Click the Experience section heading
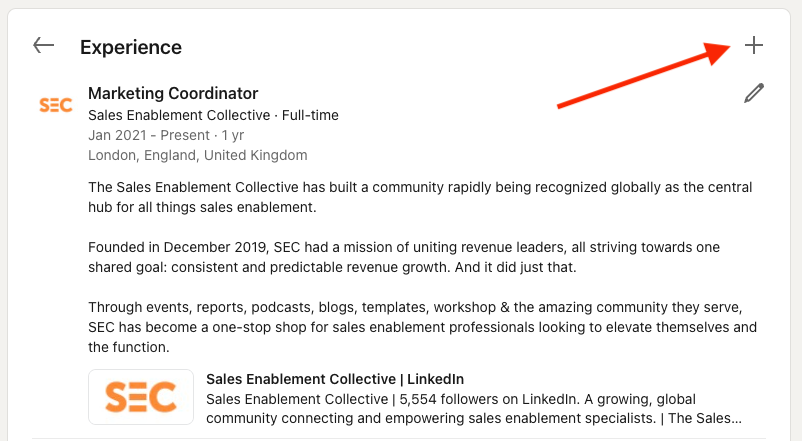802x441 pixels. tap(131, 47)
